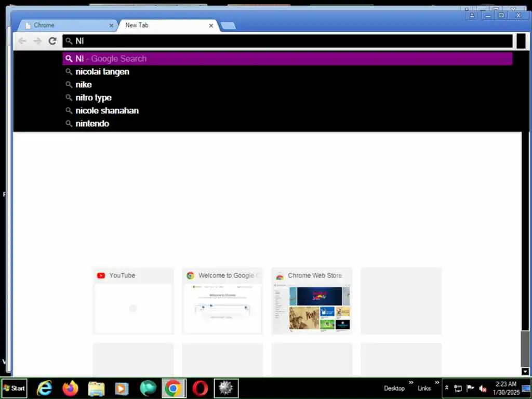The image size is (532, 399).
Task: Open the Start menu
Action: coord(14,388)
